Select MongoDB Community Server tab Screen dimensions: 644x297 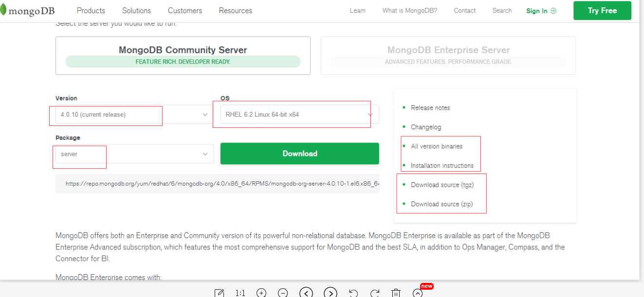point(183,55)
